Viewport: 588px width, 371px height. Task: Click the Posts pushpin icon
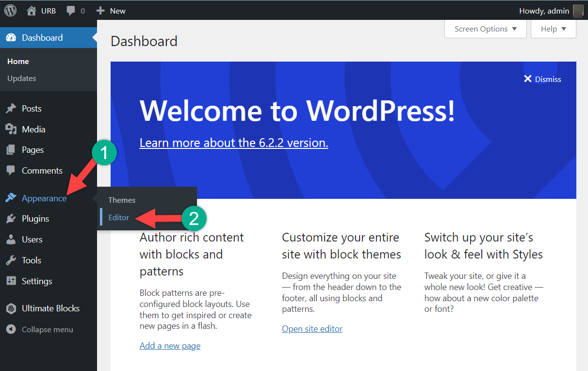11,109
